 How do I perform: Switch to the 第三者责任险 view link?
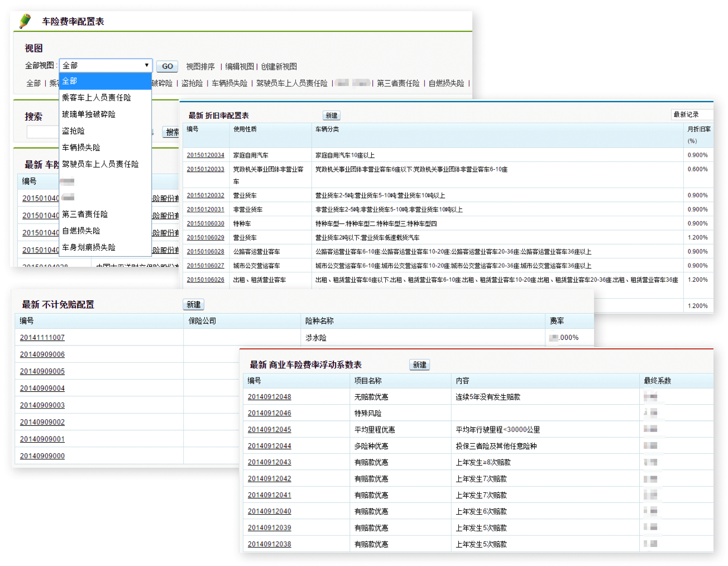[398, 83]
